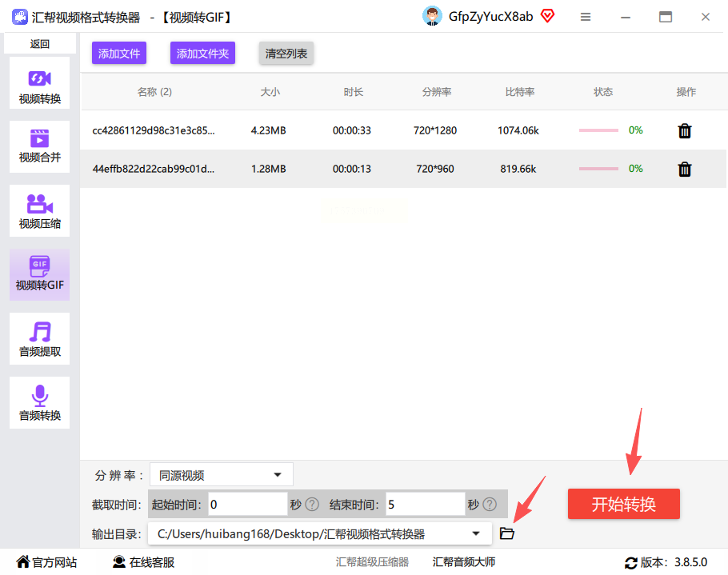Click the 起始时间 input field
Image resolution: width=728 pixels, height=575 pixels.
click(x=247, y=505)
